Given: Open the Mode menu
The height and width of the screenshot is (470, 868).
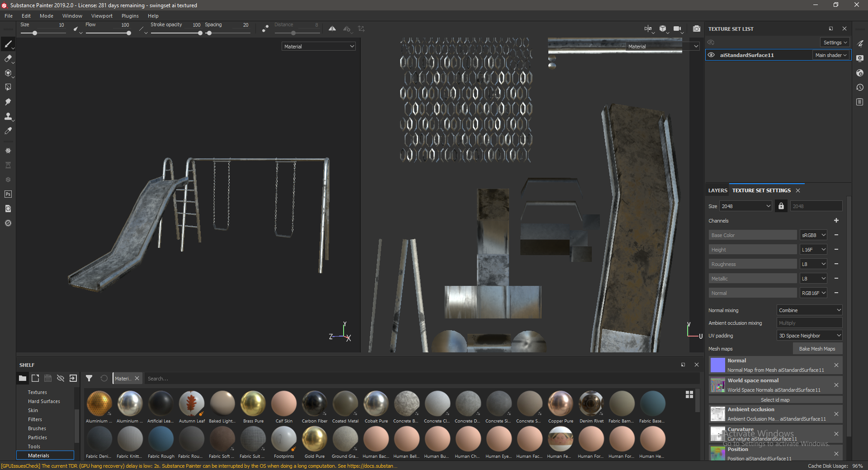Looking at the screenshot, I should (x=47, y=16).
